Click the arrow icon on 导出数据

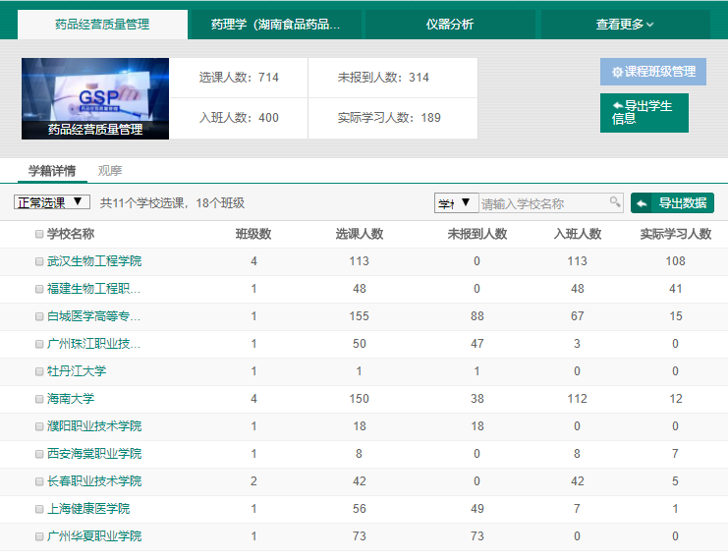coord(642,203)
